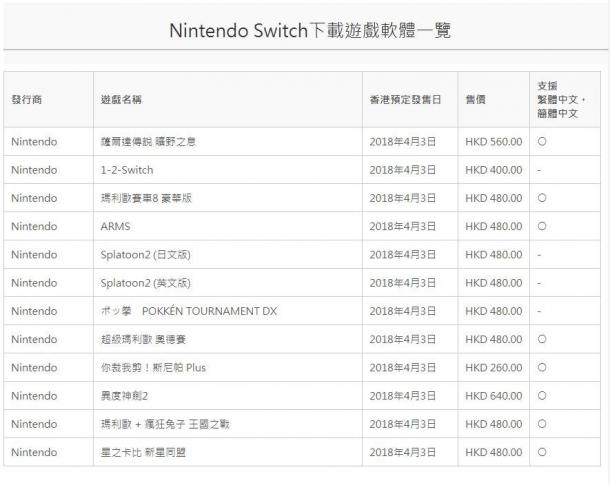Click publisher Nintendo in 1-2-Switch row
Screen dimensions: 610x485
coord(34,170)
